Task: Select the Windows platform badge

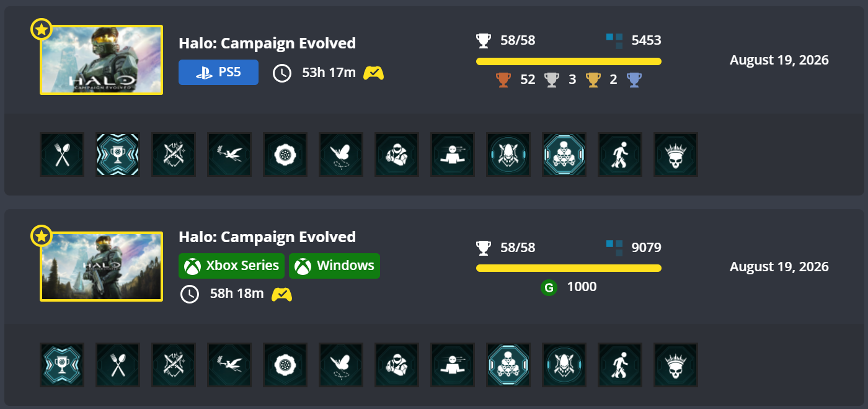Action: point(334,266)
